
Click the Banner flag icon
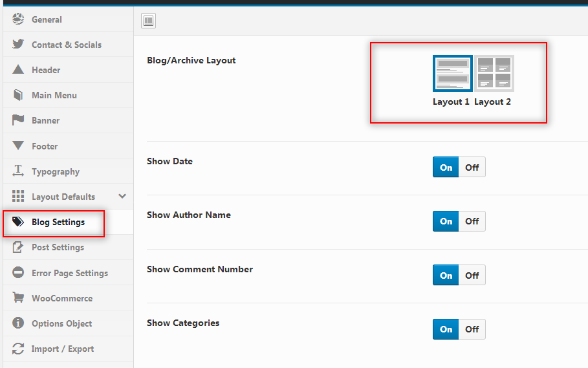click(18, 120)
